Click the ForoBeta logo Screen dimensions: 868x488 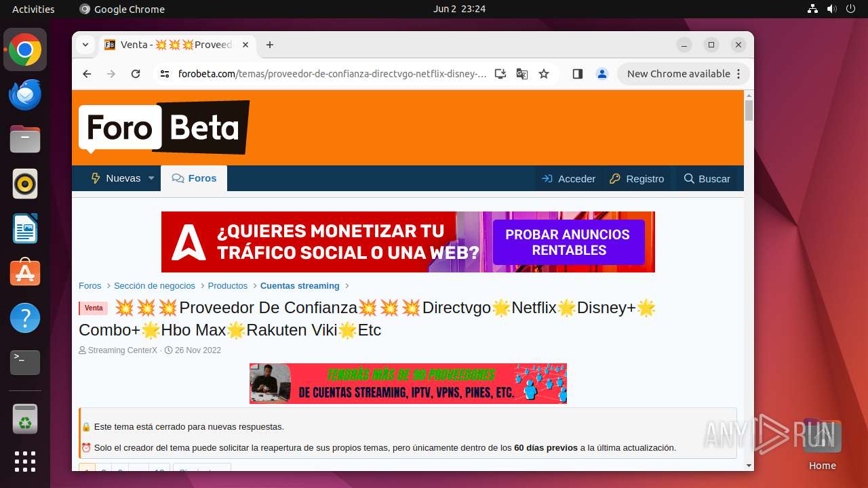click(164, 127)
